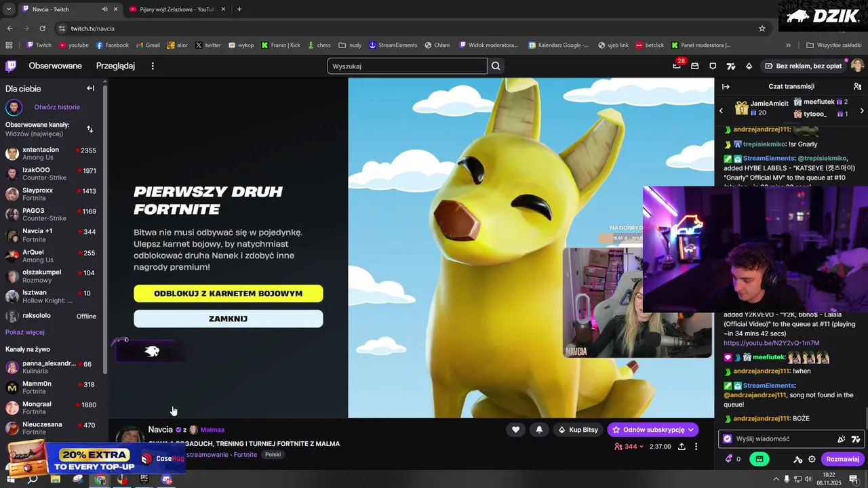Open the user avatar menu

point(857,66)
